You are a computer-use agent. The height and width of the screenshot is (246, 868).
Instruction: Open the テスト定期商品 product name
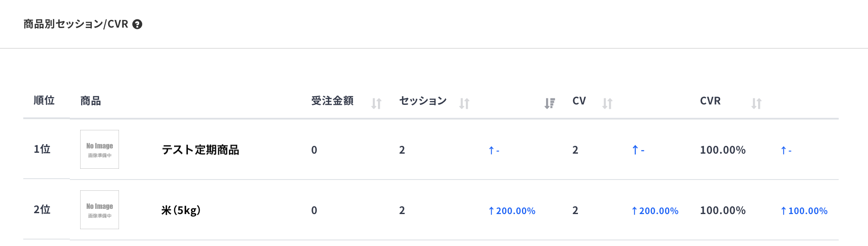[x=200, y=150]
